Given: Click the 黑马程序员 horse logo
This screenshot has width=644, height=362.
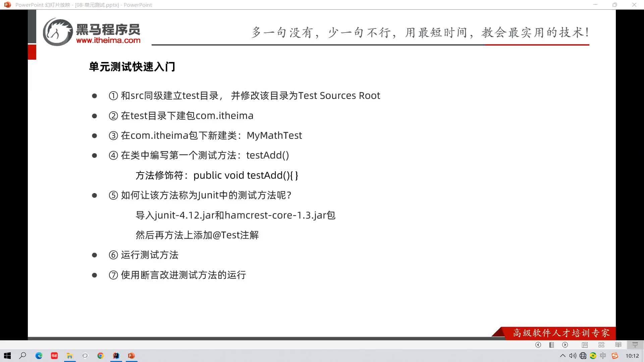Looking at the screenshot, I should [58, 32].
